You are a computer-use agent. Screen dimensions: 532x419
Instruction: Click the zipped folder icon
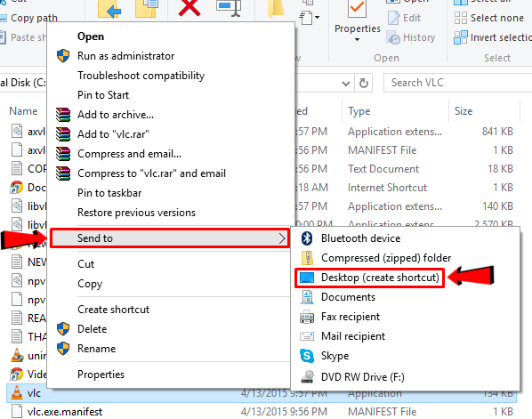[307, 258]
